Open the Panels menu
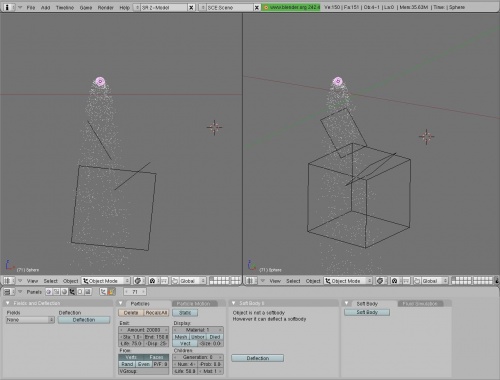Image resolution: width=500 pixels, height=380 pixels. [x=34, y=292]
